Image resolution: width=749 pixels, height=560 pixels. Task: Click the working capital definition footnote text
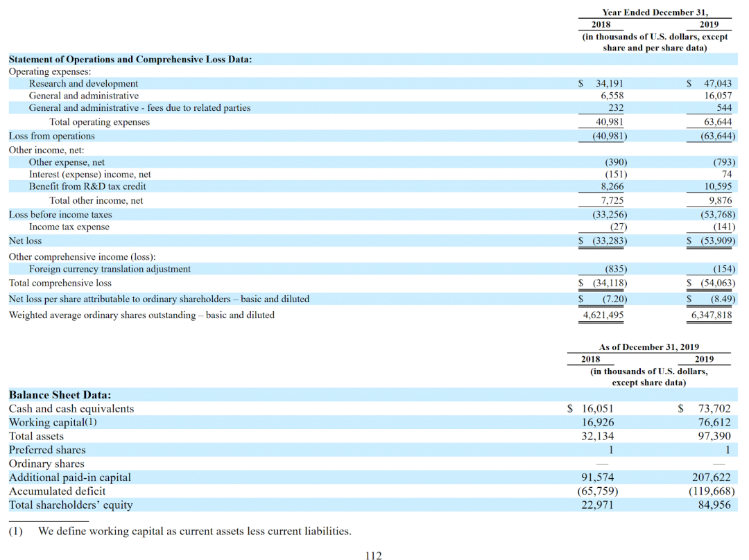click(194, 532)
